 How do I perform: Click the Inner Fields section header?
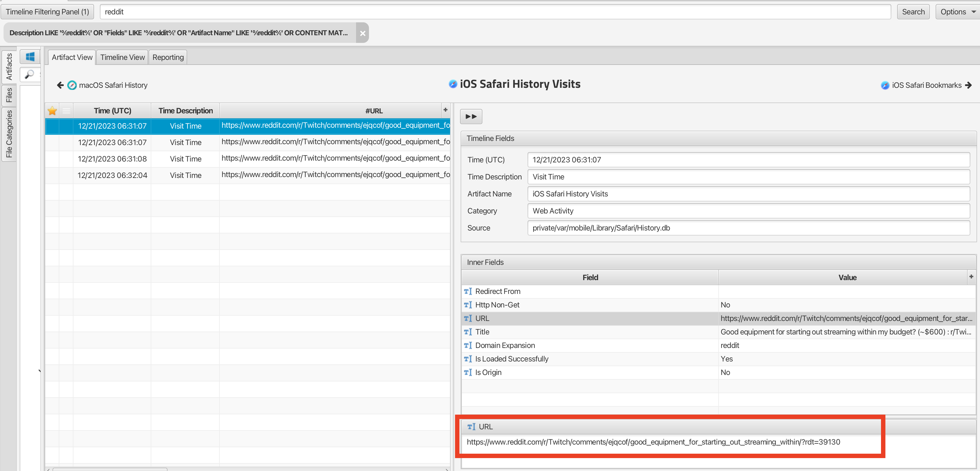point(718,262)
